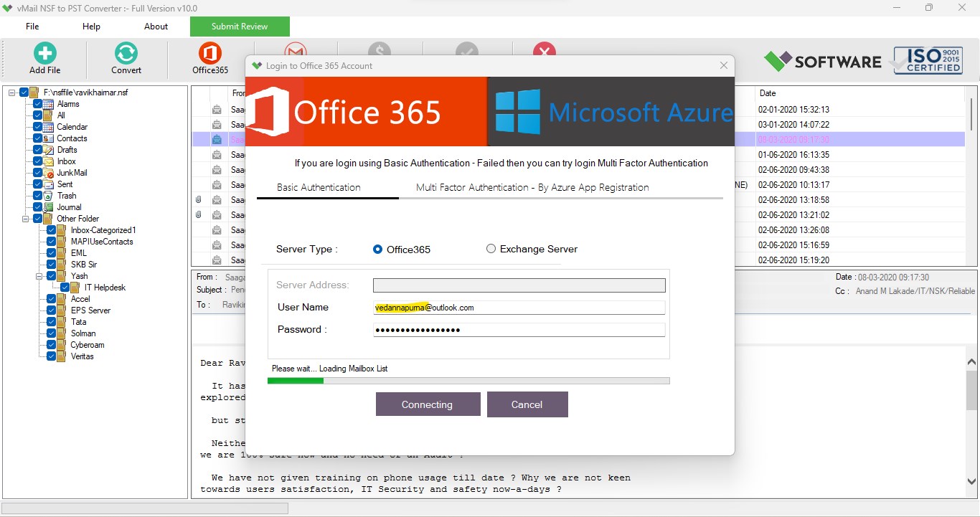Click the Connecting button
The image size is (980, 517).
[x=428, y=404]
